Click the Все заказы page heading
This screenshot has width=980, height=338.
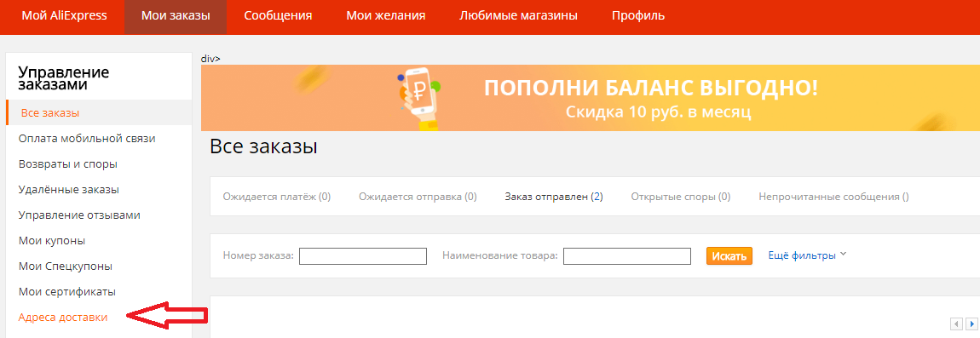pos(264,146)
